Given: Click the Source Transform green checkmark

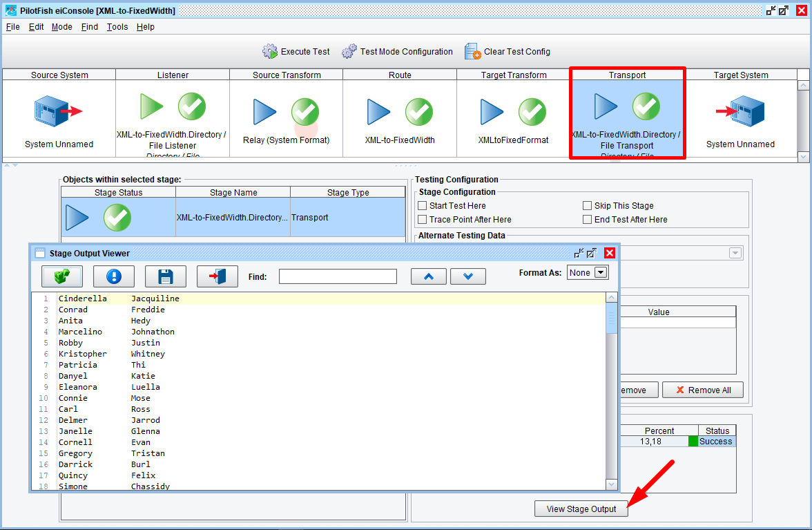Looking at the screenshot, I should [305, 112].
